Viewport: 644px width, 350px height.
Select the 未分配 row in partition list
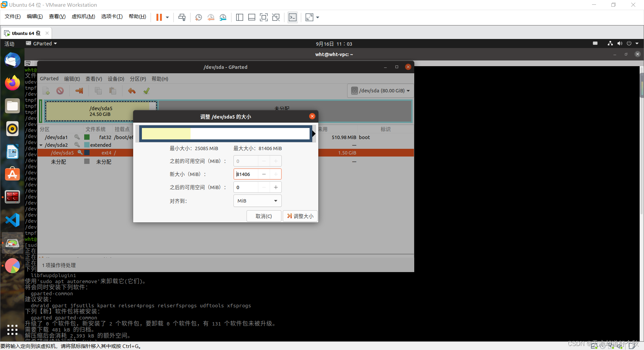pyautogui.click(x=225, y=162)
